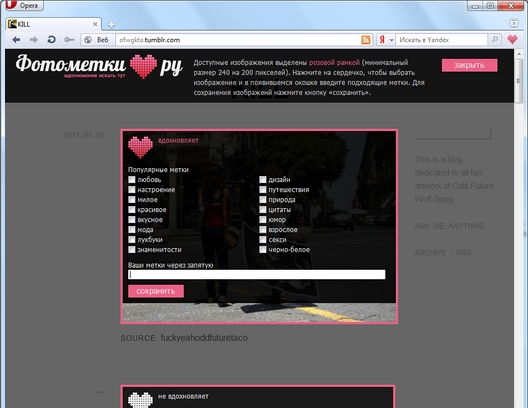Open the password wand key icon
528x408 pixels.
[69, 40]
